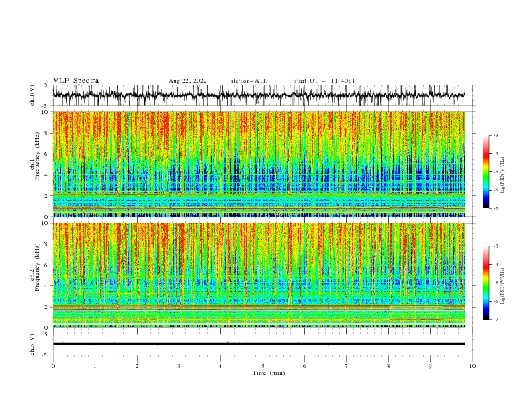This screenshot has width=532, height=411.
Task: Click the ch.3 flat black voltage trace
Action: point(259,344)
